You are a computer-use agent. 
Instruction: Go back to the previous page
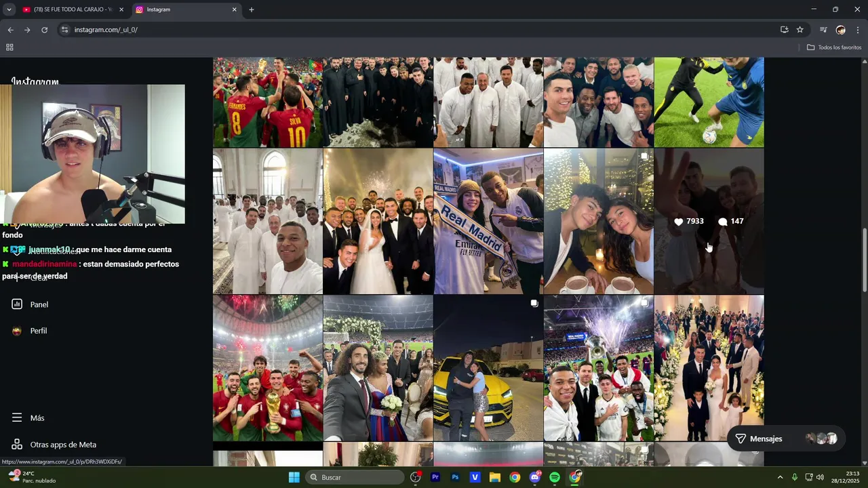(x=10, y=30)
